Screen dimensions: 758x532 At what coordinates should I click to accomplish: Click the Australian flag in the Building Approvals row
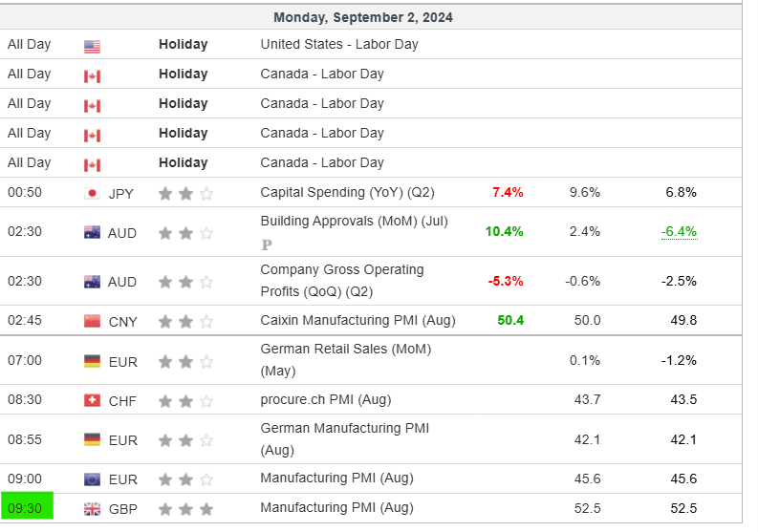[92, 232]
